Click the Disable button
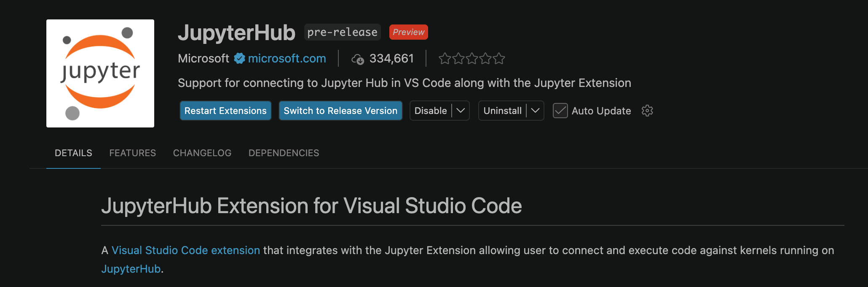 [x=431, y=111]
